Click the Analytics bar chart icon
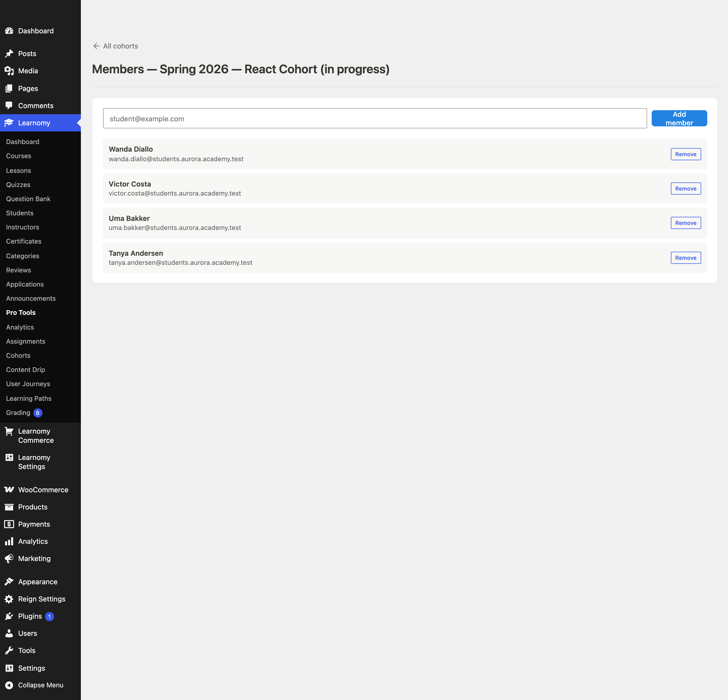The height and width of the screenshot is (700, 728). [x=9, y=541]
